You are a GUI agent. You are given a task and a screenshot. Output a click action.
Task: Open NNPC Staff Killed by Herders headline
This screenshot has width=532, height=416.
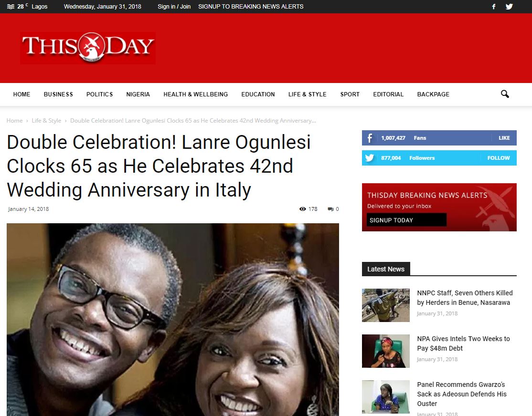[465, 298]
